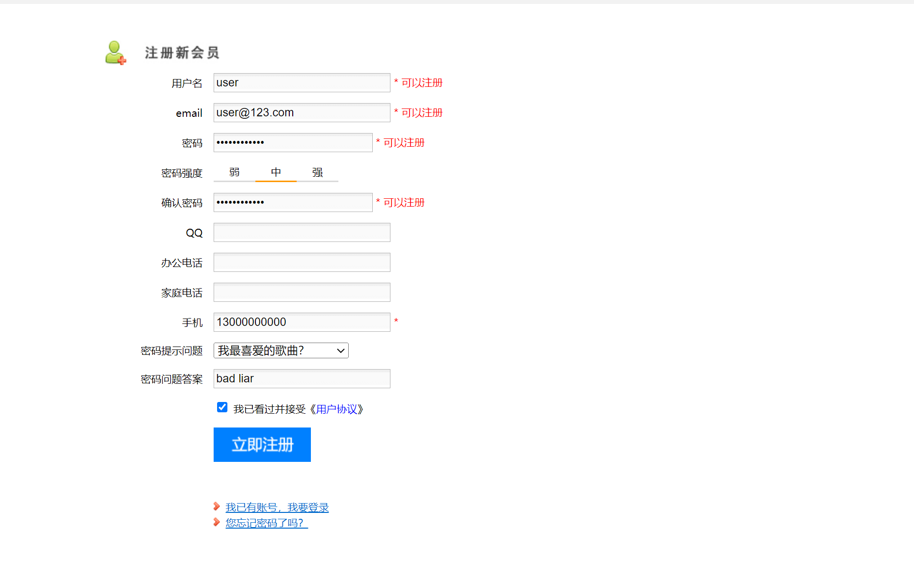Viewport: 914px width, 588px height.
Task: Focus the 办公电话 office phone field
Action: pyautogui.click(x=302, y=263)
